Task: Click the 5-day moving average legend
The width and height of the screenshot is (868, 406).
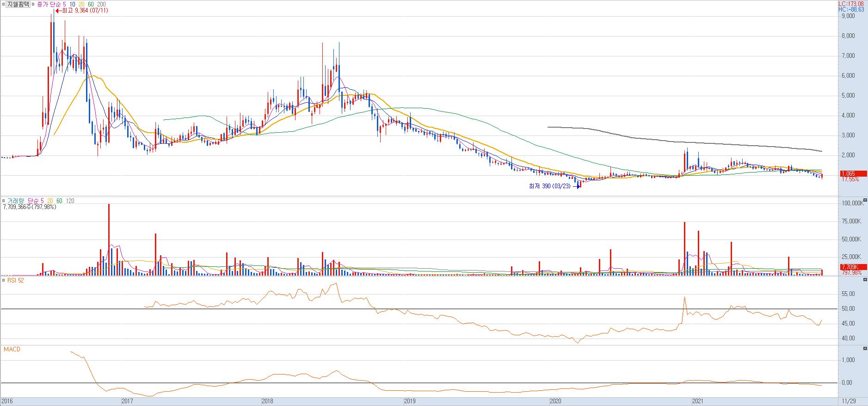Action: click(x=64, y=4)
